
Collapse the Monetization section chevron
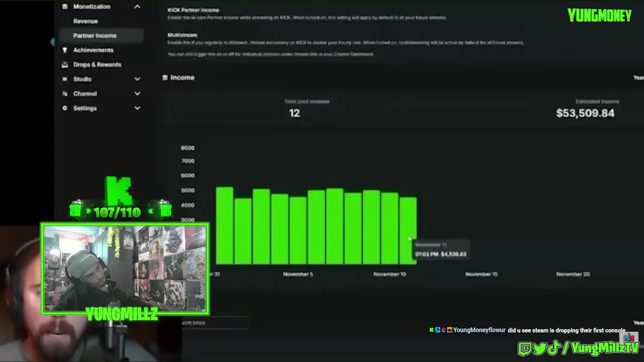pyautogui.click(x=137, y=7)
